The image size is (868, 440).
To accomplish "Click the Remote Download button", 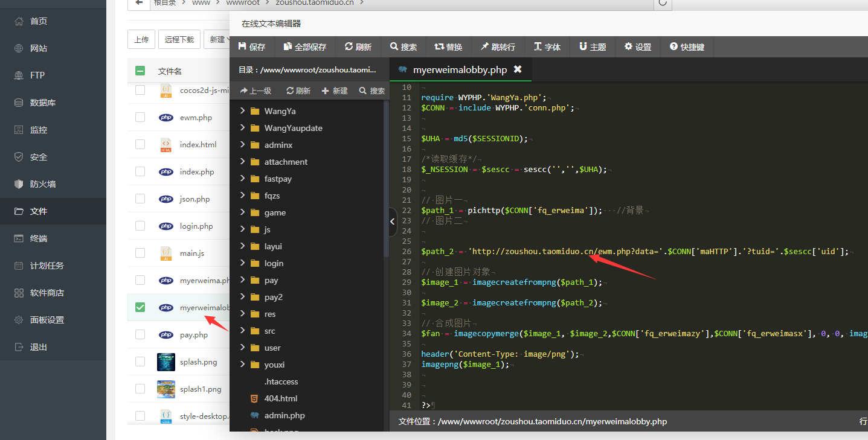I will (x=179, y=39).
